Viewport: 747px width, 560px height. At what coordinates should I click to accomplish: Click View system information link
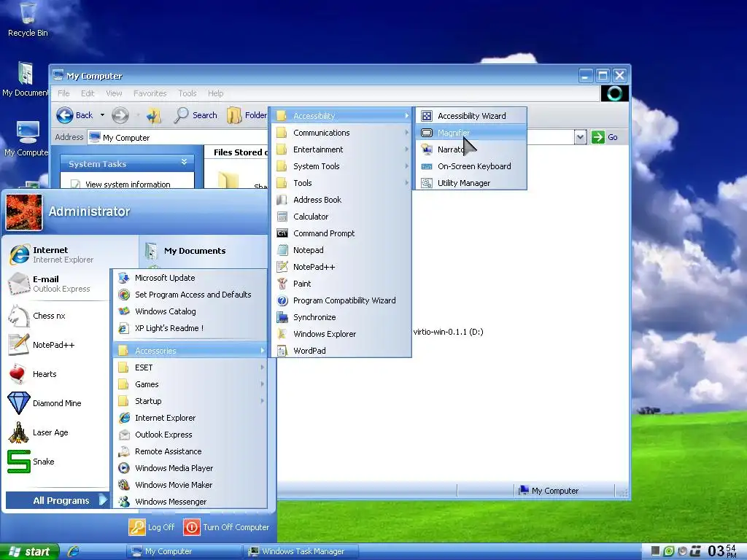(128, 184)
